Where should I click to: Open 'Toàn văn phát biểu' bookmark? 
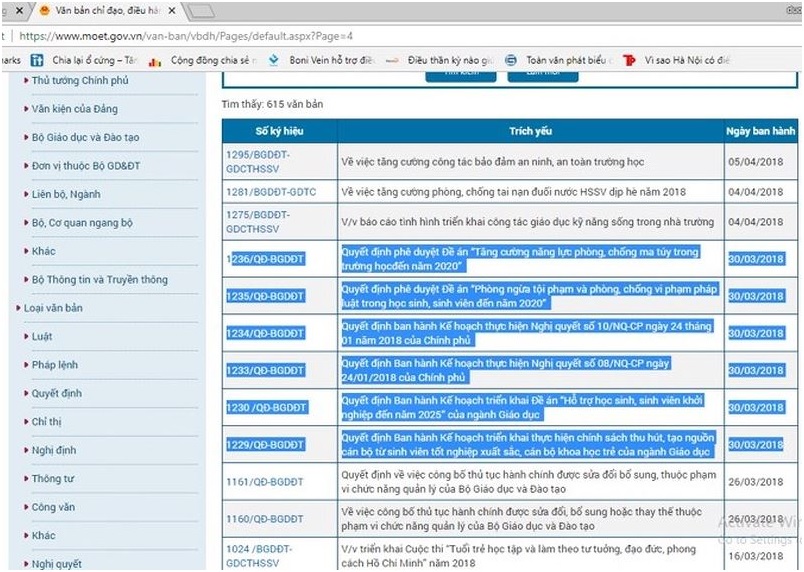(x=559, y=60)
